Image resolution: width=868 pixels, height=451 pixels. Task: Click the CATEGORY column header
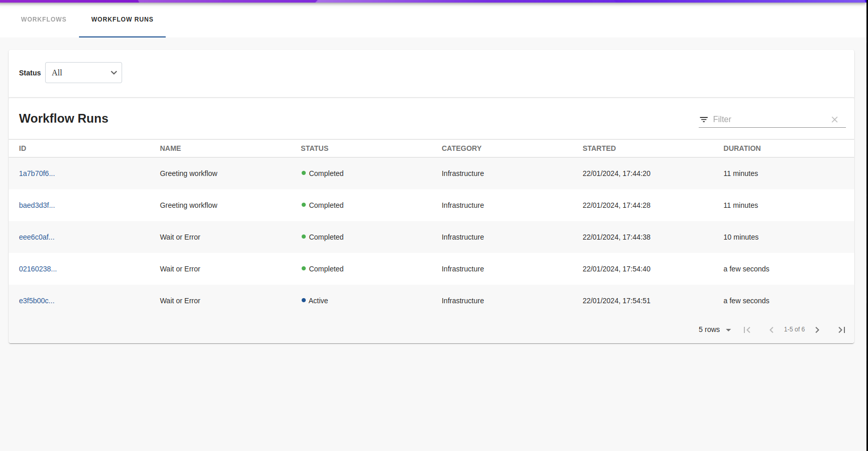coord(462,148)
